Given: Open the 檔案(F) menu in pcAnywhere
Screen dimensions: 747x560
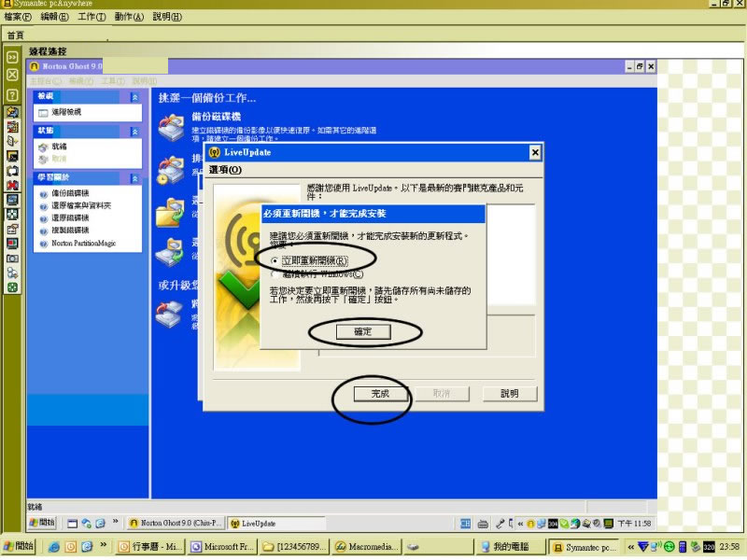Looking at the screenshot, I should pyautogui.click(x=18, y=17).
